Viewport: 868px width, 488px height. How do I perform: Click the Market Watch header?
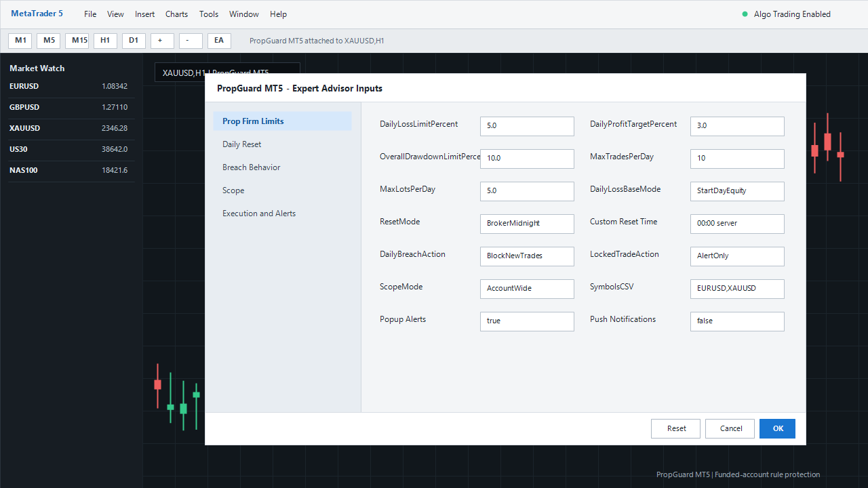pyautogui.click(x=37, y=68)
